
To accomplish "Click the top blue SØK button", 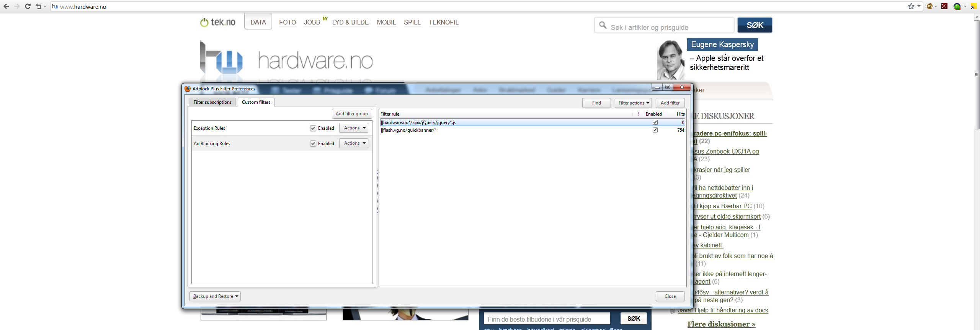I will coord(755,25).
